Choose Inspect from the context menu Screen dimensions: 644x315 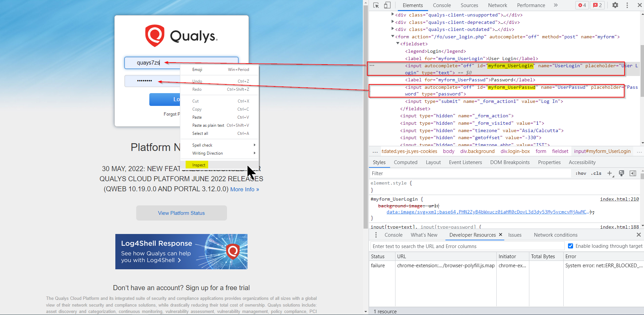click(x=199, y=165)
